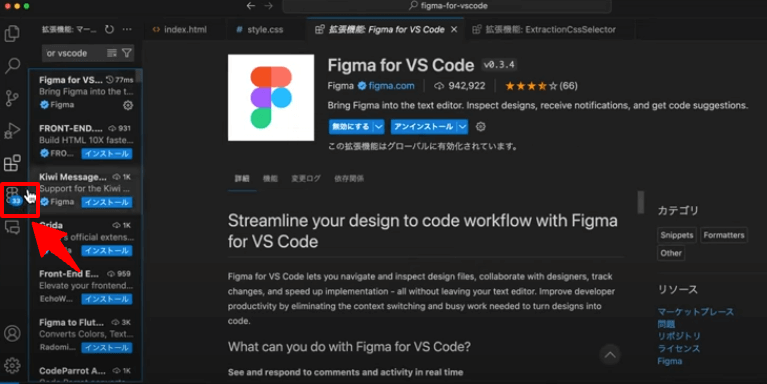This screenshot has height=384, width=767.
Task: Open extensions view more actions menu
Action: point(127,29)
